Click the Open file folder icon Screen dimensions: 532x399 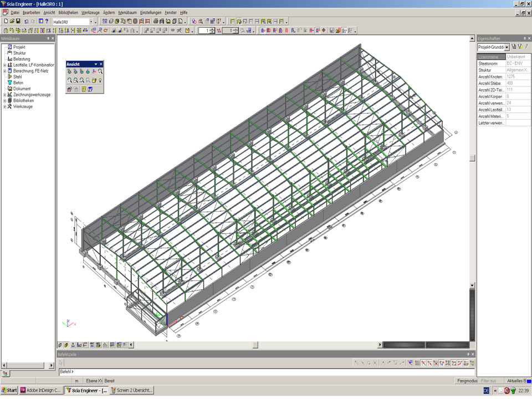pyautogui.click(x=11, y=21)
